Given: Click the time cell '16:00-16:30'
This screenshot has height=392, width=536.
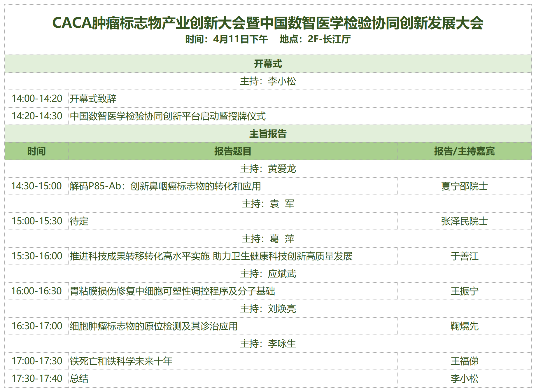Looking at the screenshot, I should tap(36, 291).
